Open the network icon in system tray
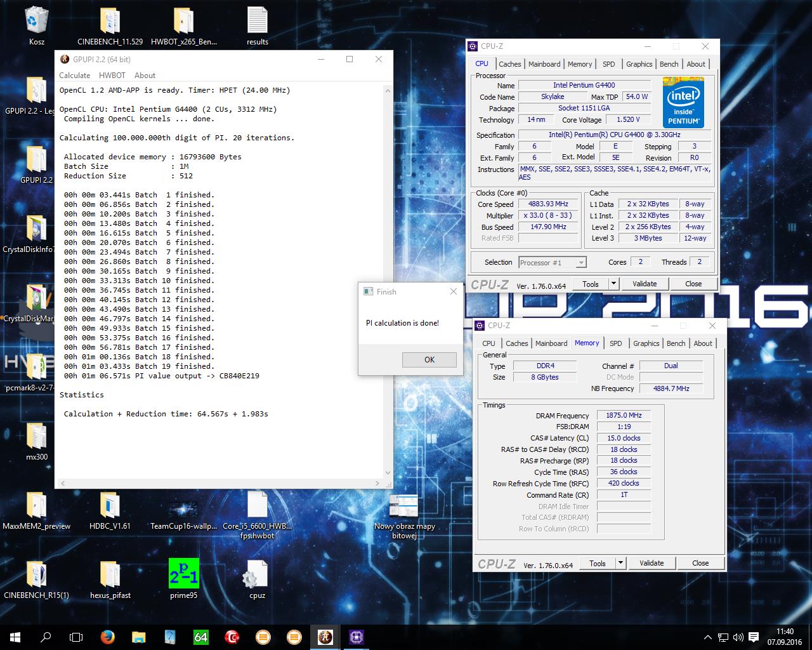 point(723,637)
